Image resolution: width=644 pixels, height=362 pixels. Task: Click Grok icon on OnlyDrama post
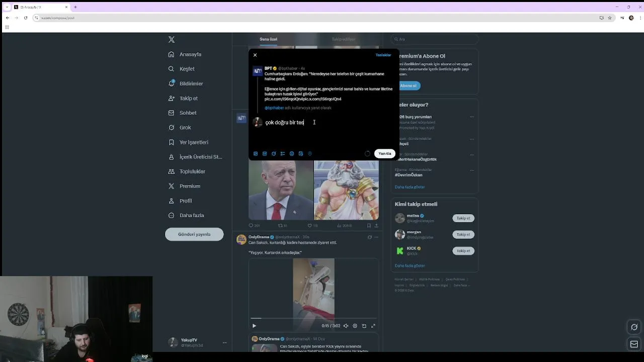pyautogui.click(x=369, y=237)
